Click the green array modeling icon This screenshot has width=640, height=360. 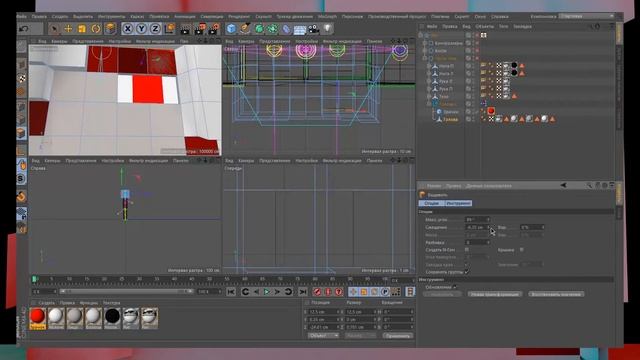(272, 29)
